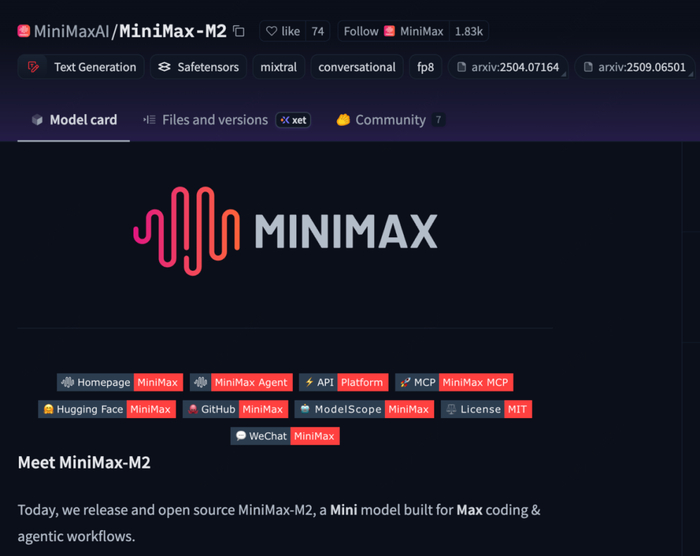
Task: Open the MiniMax Agent badge
Action: 241,382
